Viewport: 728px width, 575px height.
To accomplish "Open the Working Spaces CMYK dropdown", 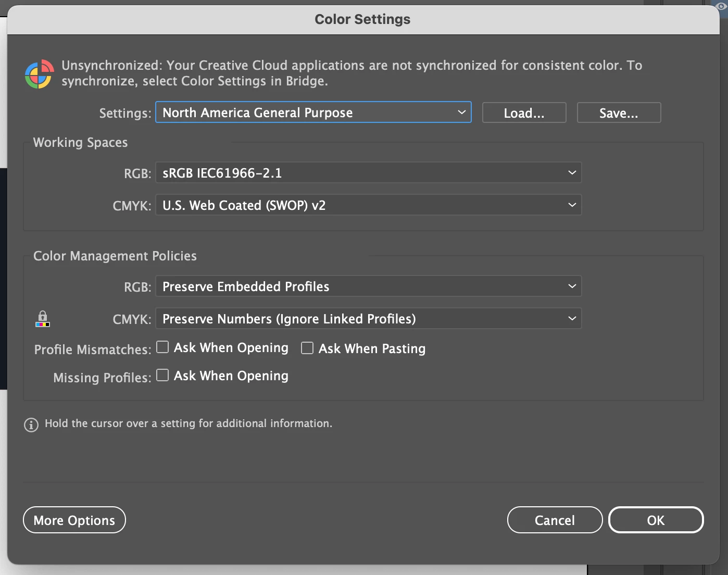I will [x=369, y=205].
